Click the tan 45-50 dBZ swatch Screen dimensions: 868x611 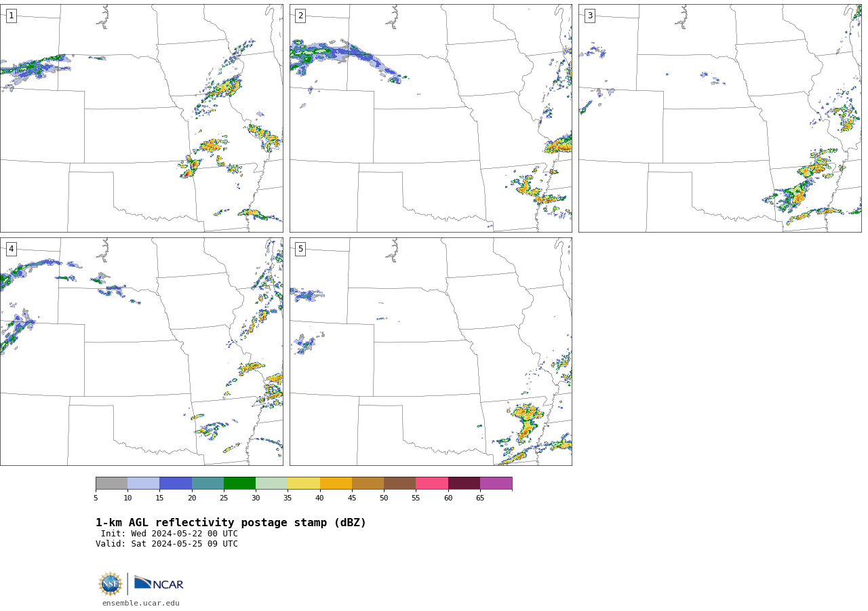tap(368, 484)
